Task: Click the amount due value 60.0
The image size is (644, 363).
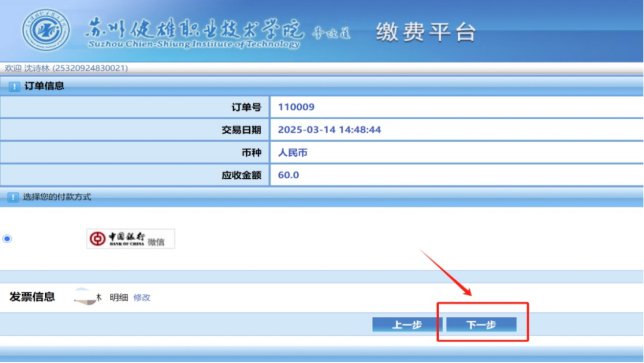Action: coord(289,175)
